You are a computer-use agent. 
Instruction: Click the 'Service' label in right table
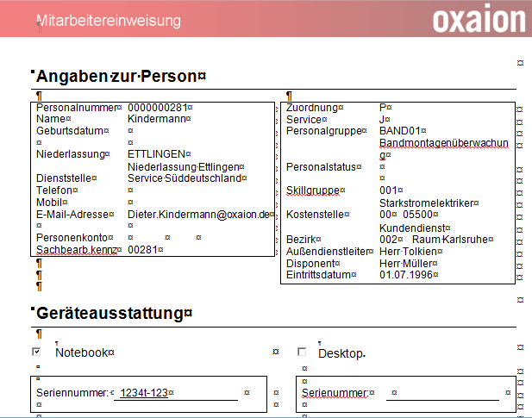304,120
